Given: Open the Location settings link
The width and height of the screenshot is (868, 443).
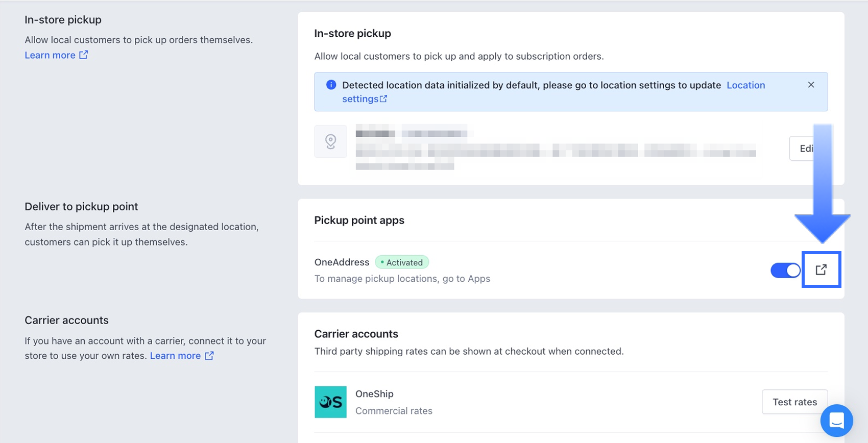Looking at the screenshot, I should 745,85.
